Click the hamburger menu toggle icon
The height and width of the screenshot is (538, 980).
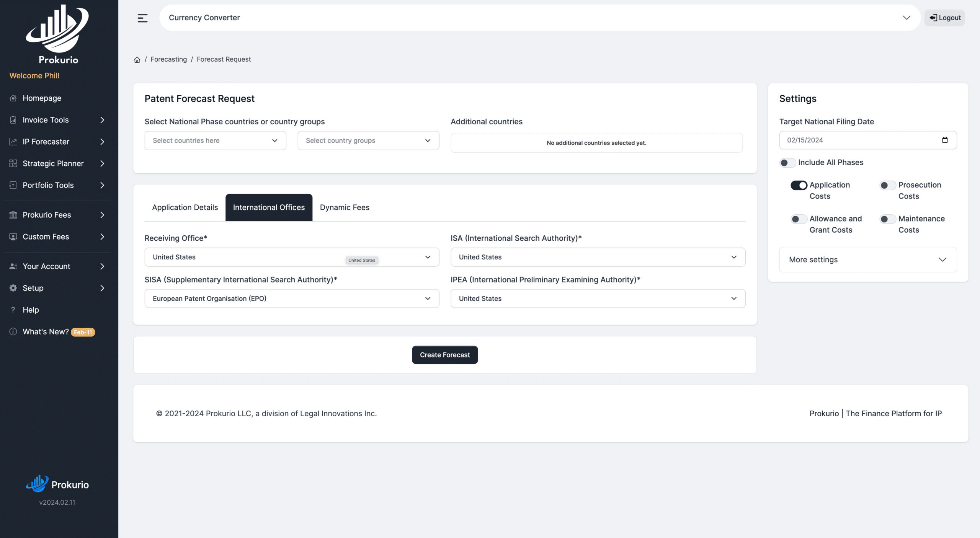pos(142,18)
